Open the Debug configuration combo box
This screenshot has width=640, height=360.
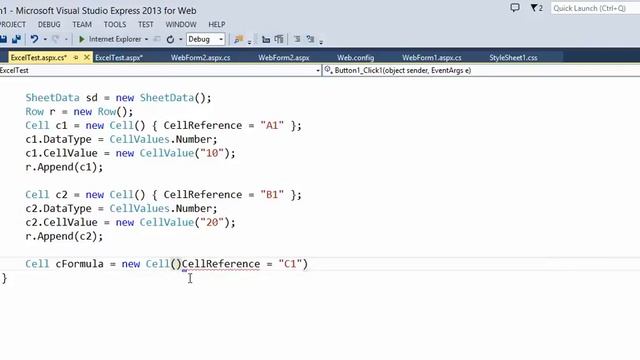click(206, 39)
